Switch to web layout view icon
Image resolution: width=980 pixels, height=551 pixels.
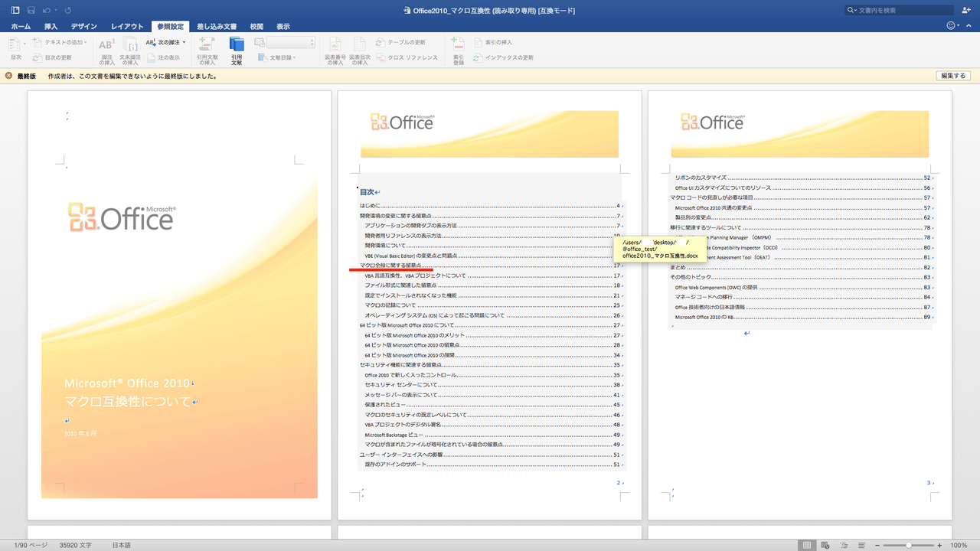point(826,545)
